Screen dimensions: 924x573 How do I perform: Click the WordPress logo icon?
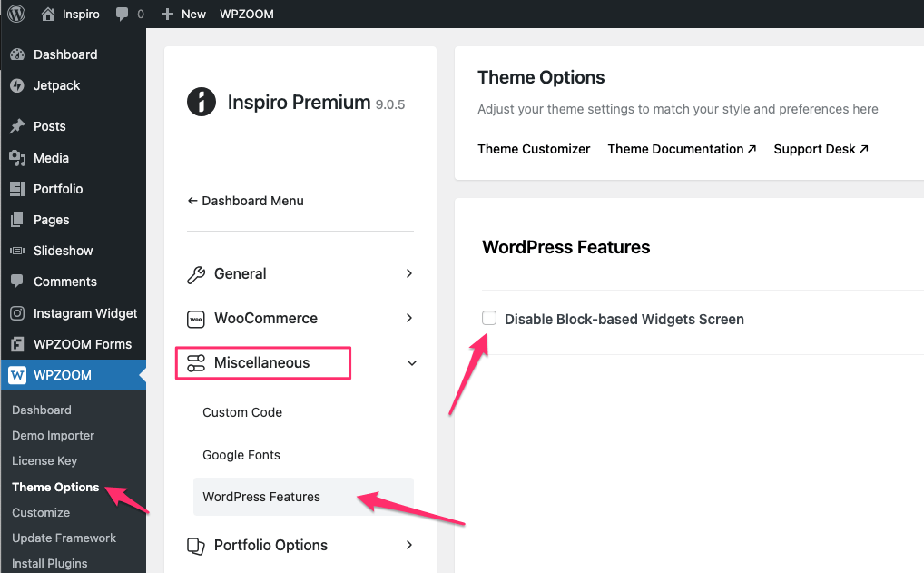pos(16,14)
